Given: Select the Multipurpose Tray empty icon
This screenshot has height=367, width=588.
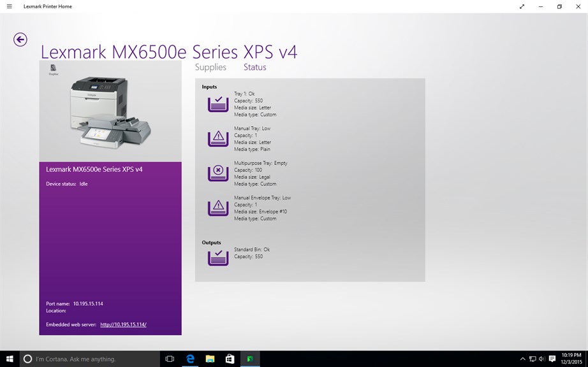Looking at the screenshot, I should (x=218, y=173).
